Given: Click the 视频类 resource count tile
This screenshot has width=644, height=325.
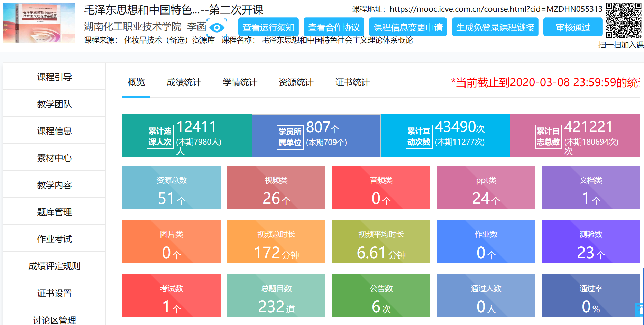Looking at the screenshot, I should tap(276, 188).
